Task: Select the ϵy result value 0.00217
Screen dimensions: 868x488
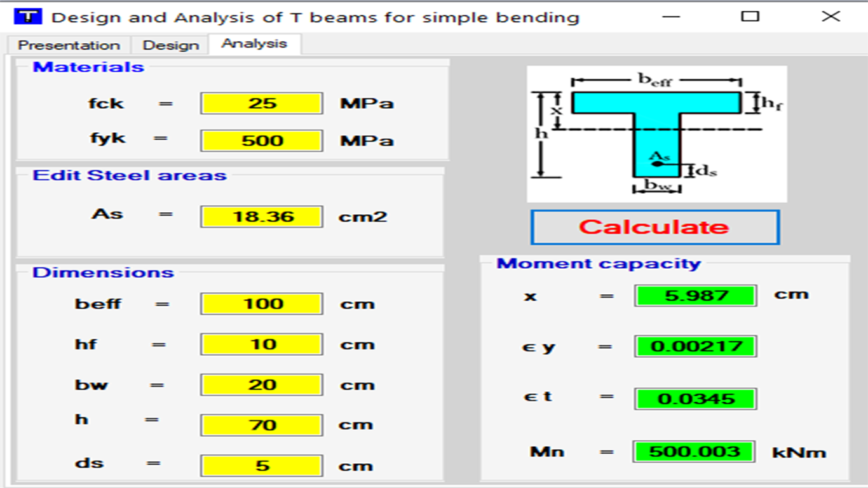Action: [x=695, y=346]
